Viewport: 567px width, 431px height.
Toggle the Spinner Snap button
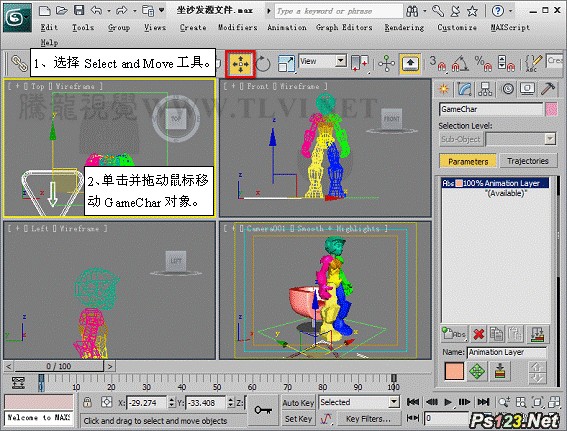506,64
